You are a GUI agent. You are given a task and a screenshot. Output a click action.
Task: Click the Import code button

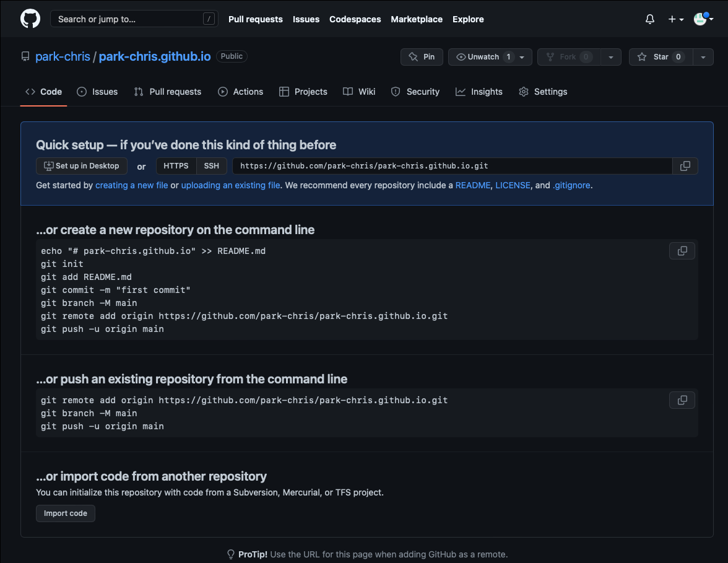pos(66,513)
